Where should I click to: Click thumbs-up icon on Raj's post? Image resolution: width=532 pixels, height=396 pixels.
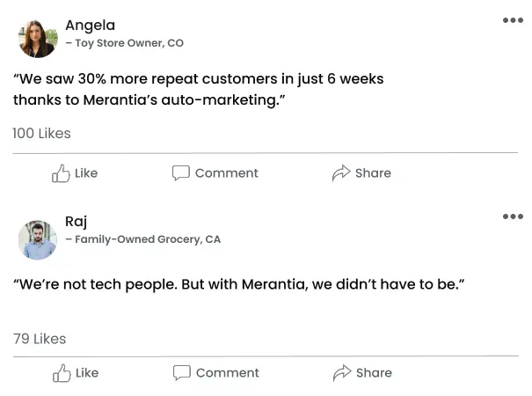62,373
